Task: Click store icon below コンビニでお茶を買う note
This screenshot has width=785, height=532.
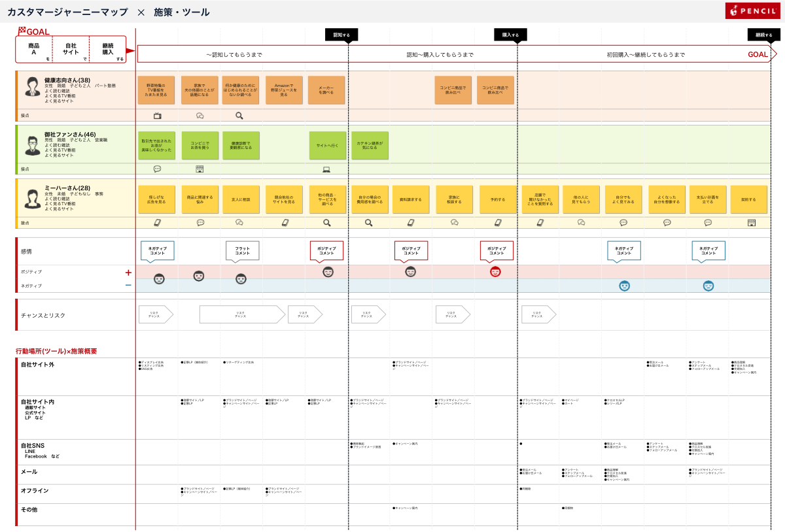Action: [x=200, y=169]
